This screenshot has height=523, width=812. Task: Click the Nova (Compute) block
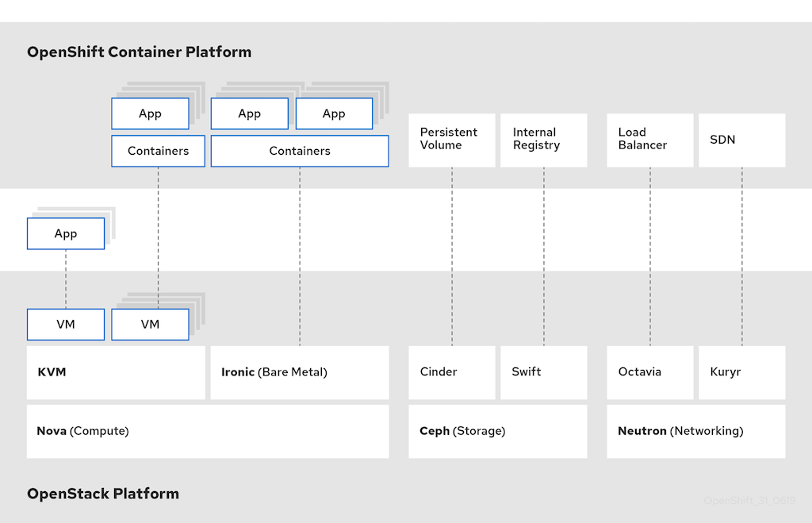pos(208,431)
